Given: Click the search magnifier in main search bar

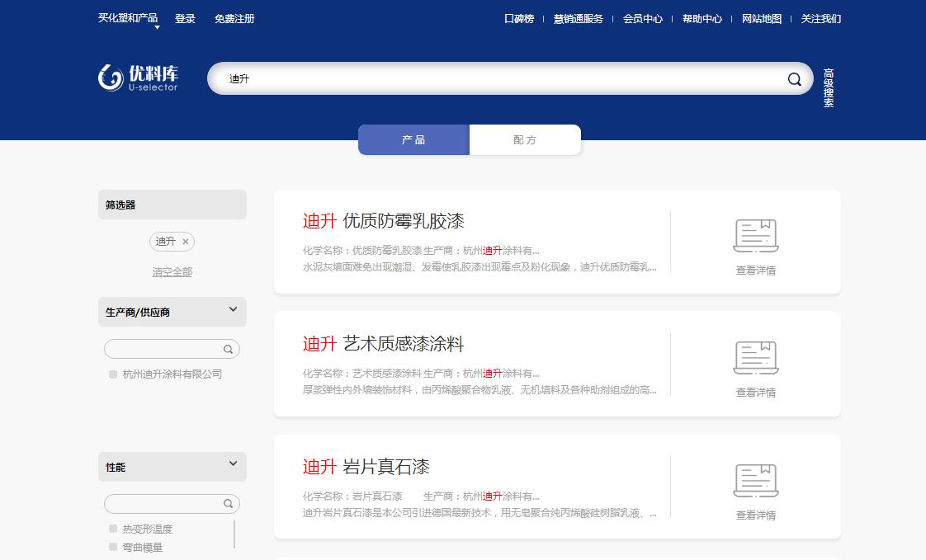Looking at the screenshot, I should pos(794,79).
